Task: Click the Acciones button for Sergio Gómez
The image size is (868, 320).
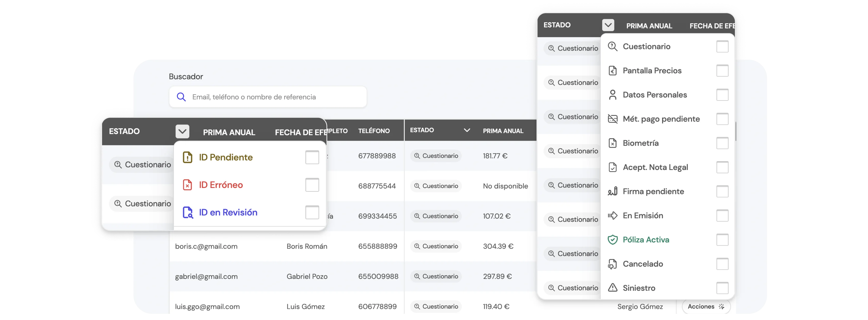Action: pos(706,307)
